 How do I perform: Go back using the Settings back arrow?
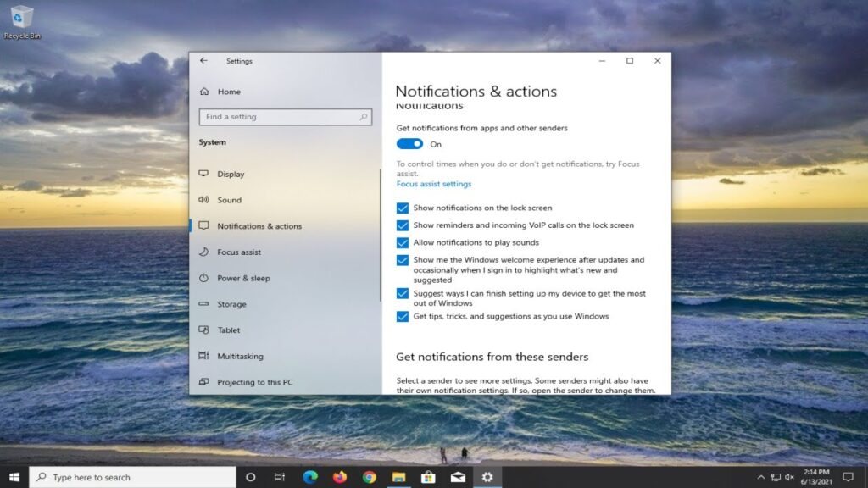(203, 61)
